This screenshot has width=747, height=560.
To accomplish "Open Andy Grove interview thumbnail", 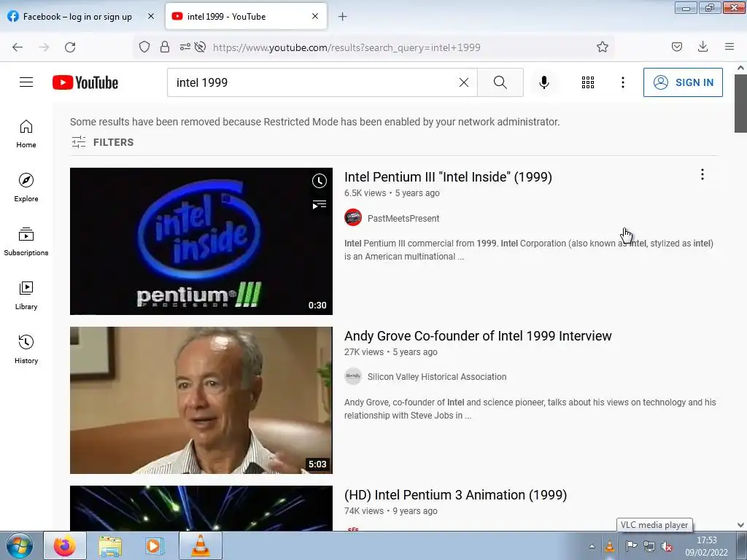I will pyautogui.click(x=201, y=400).
